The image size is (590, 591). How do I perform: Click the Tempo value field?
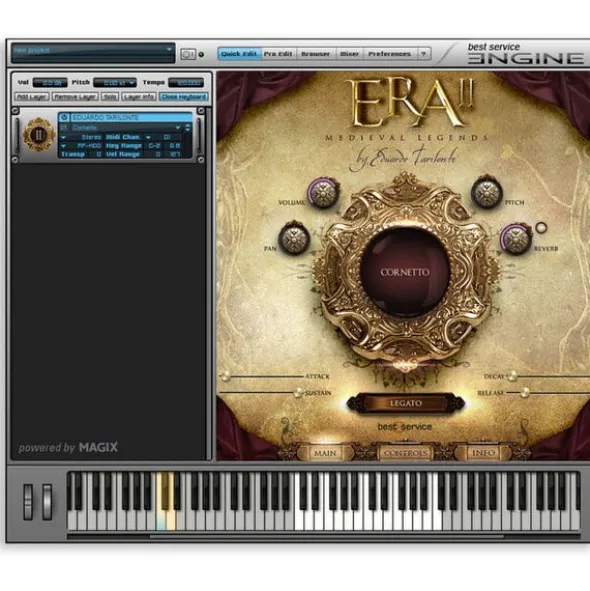[x=186, y=83]
